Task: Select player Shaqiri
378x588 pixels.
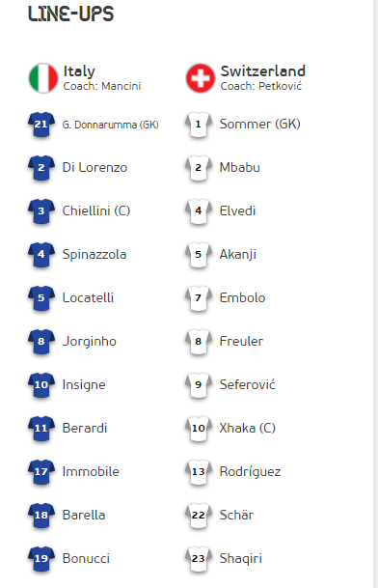Action: point(240,558)
